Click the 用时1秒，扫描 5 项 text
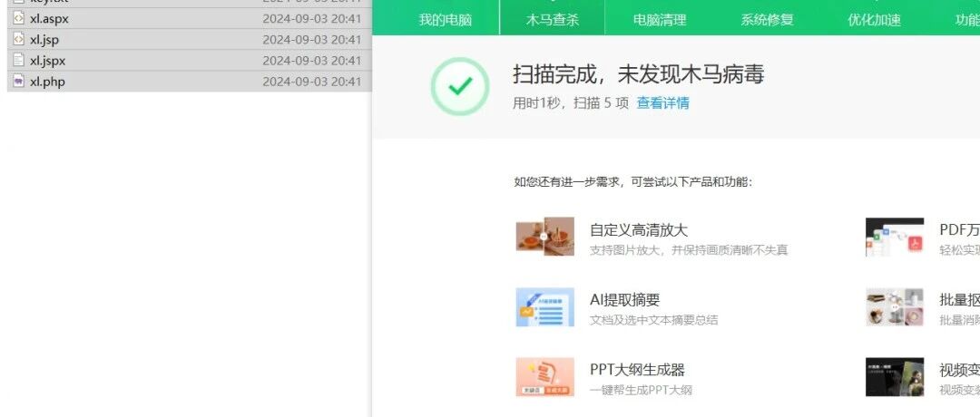Image resolution: width=980 pixels, height=417 pixels. 571,103
